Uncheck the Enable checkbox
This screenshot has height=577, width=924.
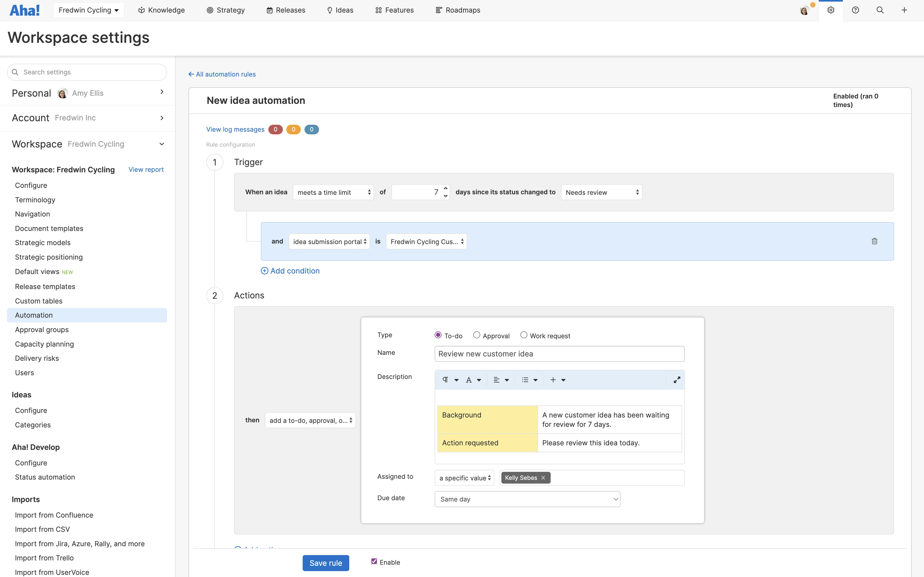point(374,561)
